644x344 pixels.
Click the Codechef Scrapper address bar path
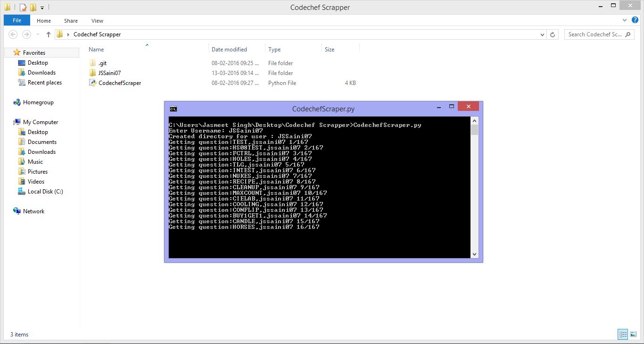tap(97, 34)
